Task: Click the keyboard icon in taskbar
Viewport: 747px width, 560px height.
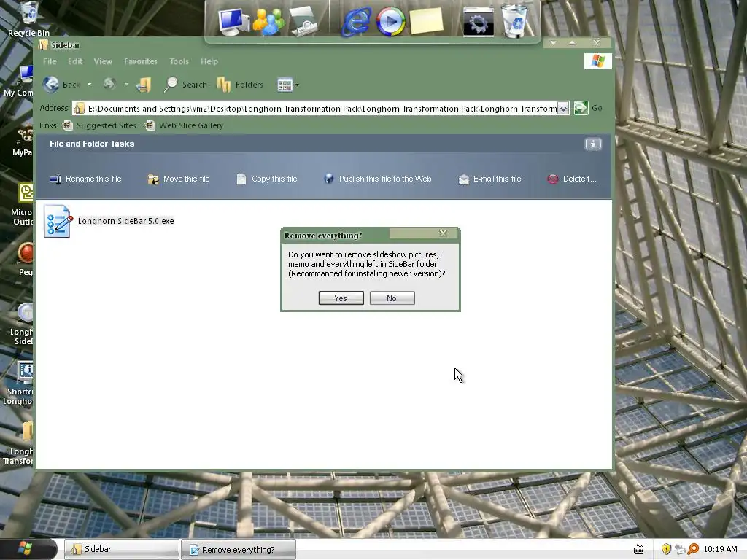Action: [x=639, y=550]
